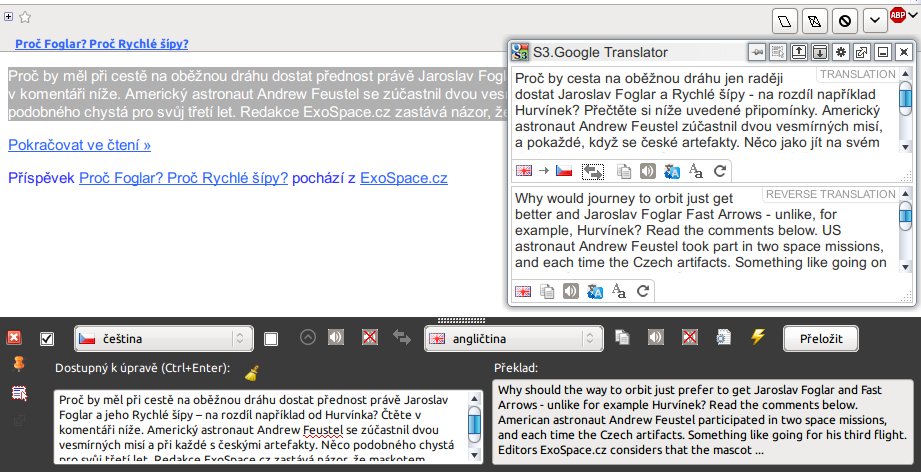Open Google Translate page from Translation panel
This screenshot has width=921, height=472.
click(x=671, y=171)
